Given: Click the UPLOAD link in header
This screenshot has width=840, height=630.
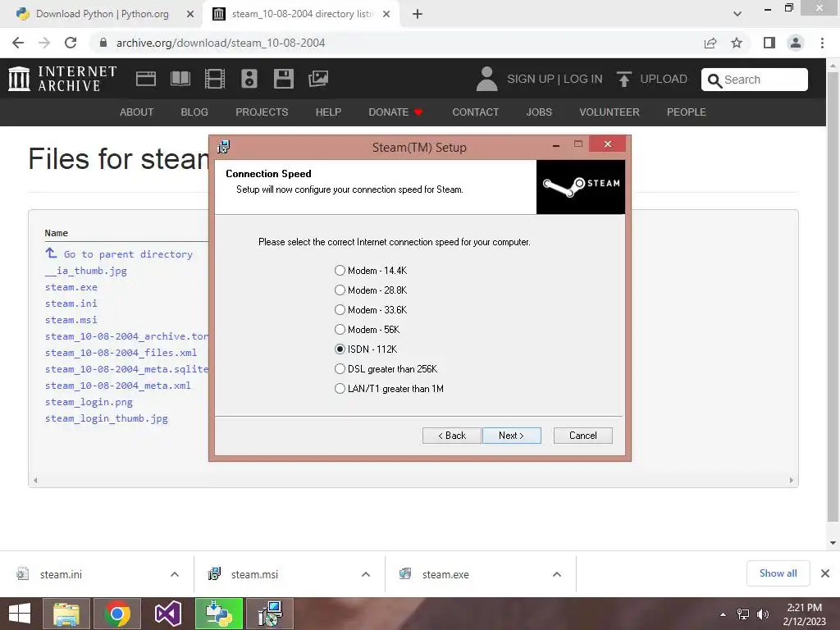Looking at the screenshot, I should (663, 79).
